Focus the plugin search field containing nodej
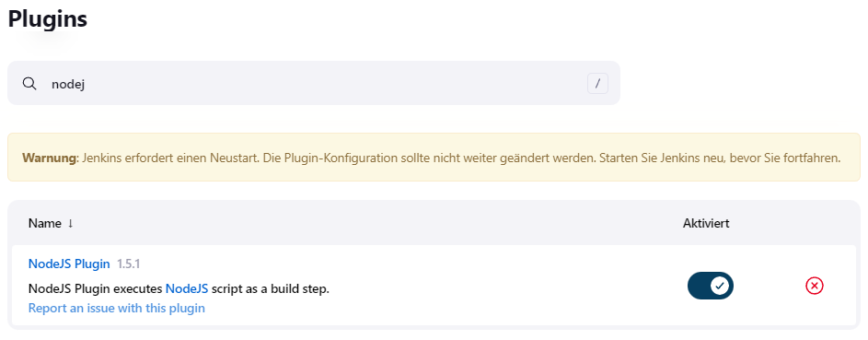Screen dimensions: 868x340 pyautogui.click(x=313, y=83)
